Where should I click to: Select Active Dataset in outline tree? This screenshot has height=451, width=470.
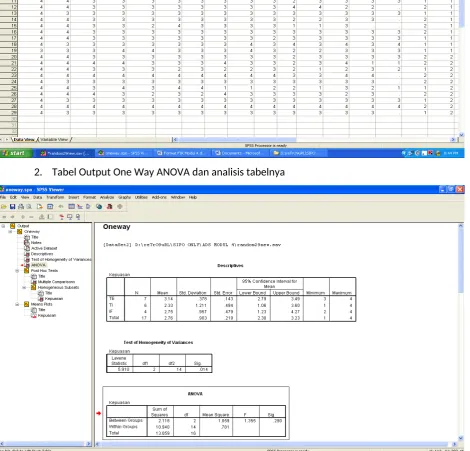tap(44, 248)
